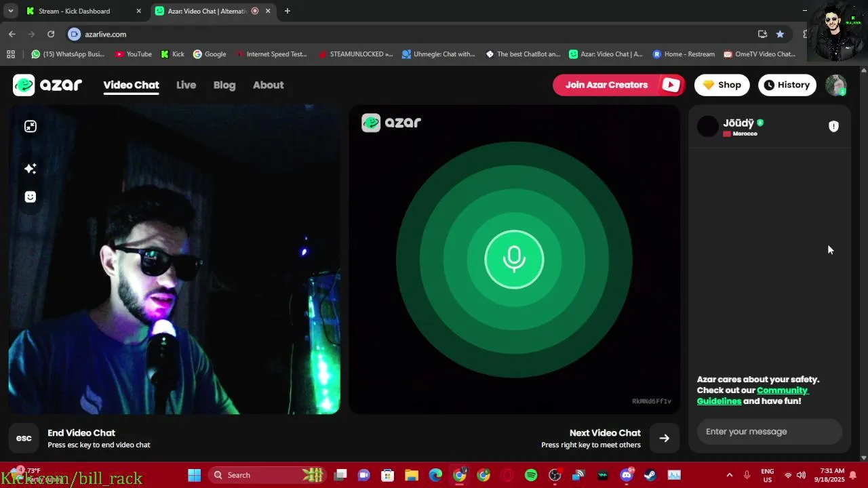Switch to the Live tab

[x=186, y=85]
